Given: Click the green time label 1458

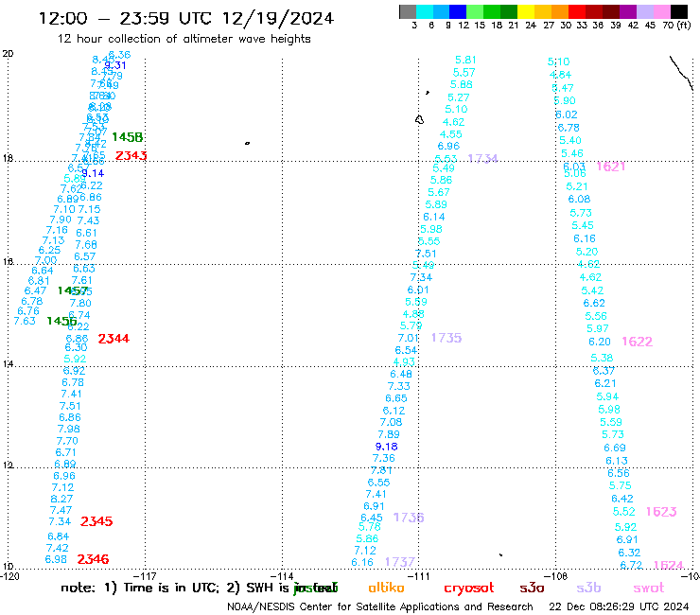Looking at the screenshot, I should 128,137.
